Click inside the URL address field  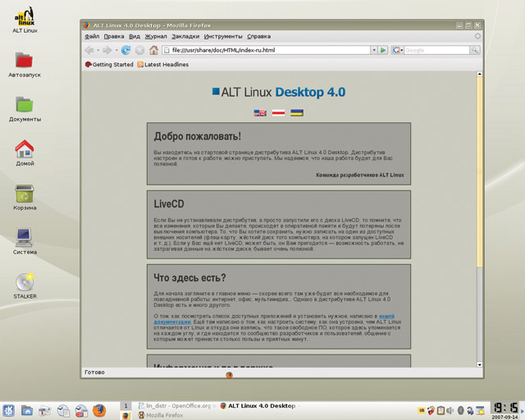(x=267, y=50)
